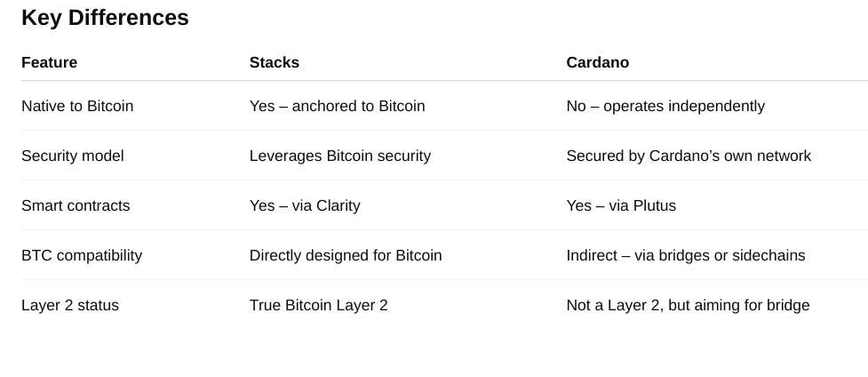
Task: Click the 'True Bitcoin Layer 2' cell
Action: tap(318, 305)
